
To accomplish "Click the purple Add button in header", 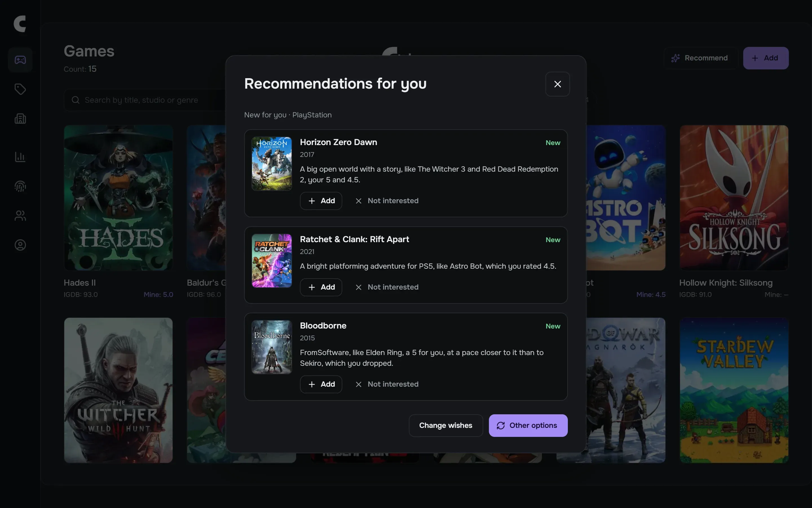I will point(765,58).
